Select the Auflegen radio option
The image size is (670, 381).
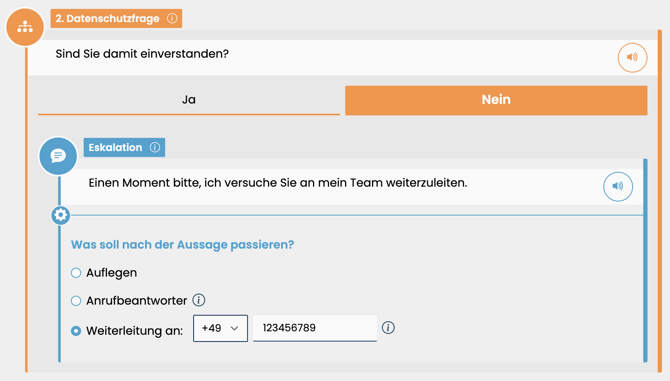click(x=76, y=273)
